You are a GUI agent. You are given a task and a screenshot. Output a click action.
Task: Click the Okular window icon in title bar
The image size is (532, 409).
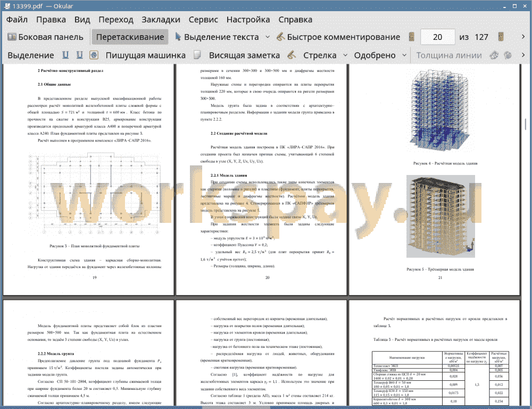pos(6,6)
